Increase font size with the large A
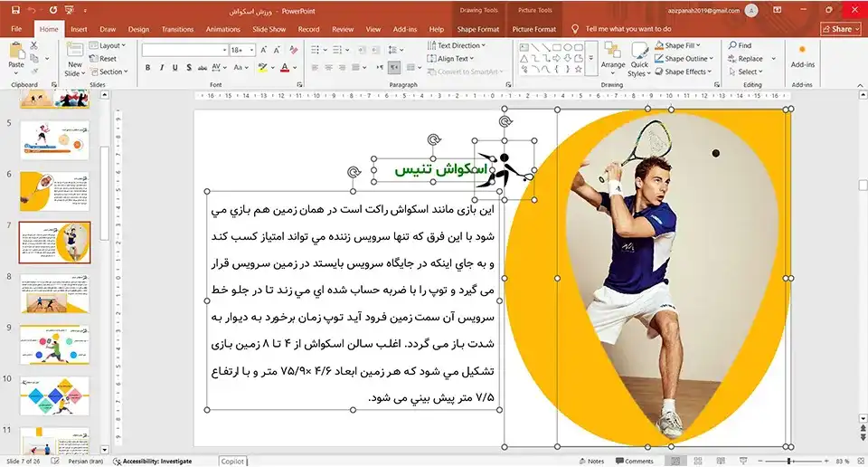This screenshot has width=868, height=467. click(263, 50)
